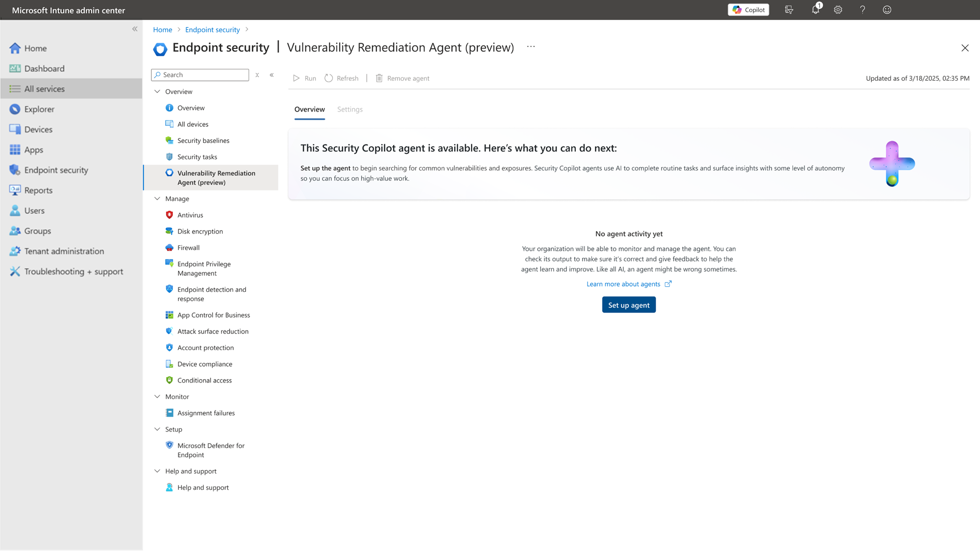Select the Overview tab

point(309,109)
